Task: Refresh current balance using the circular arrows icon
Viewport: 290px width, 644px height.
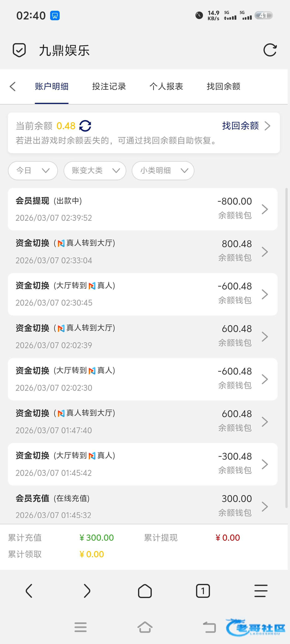Action: point(85,126)
